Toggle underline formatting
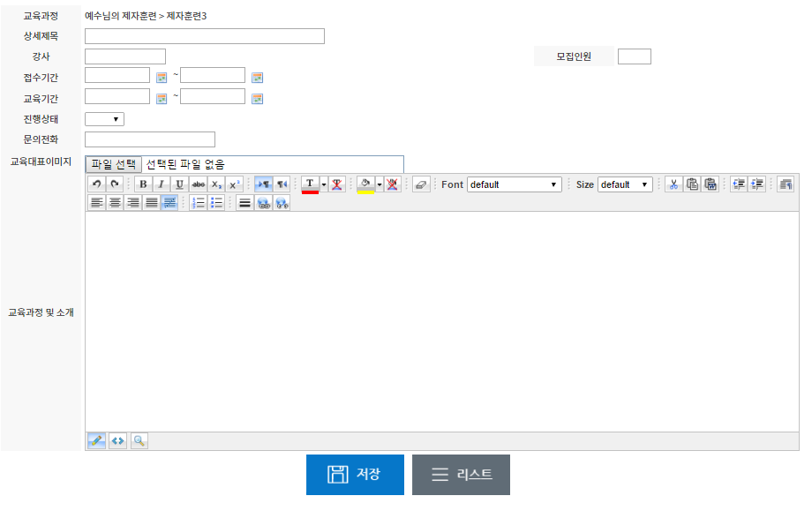Image resolution: width=812 pixels, height=511 pixels. (x=180, y=184)
